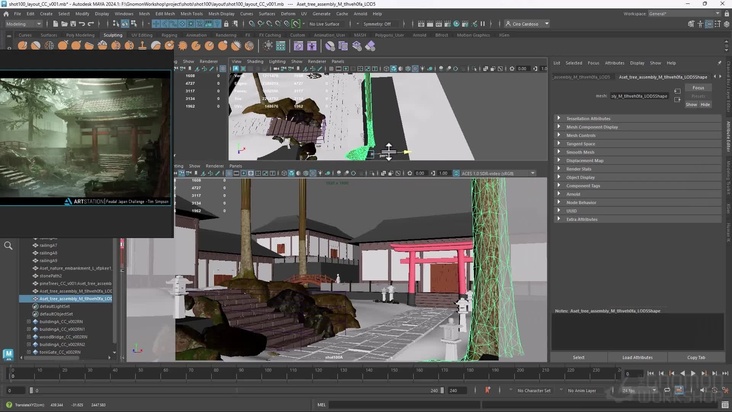Open the Ciro Cardoso account dropdown
Viewport: 732px width, 412px height.
527,24
